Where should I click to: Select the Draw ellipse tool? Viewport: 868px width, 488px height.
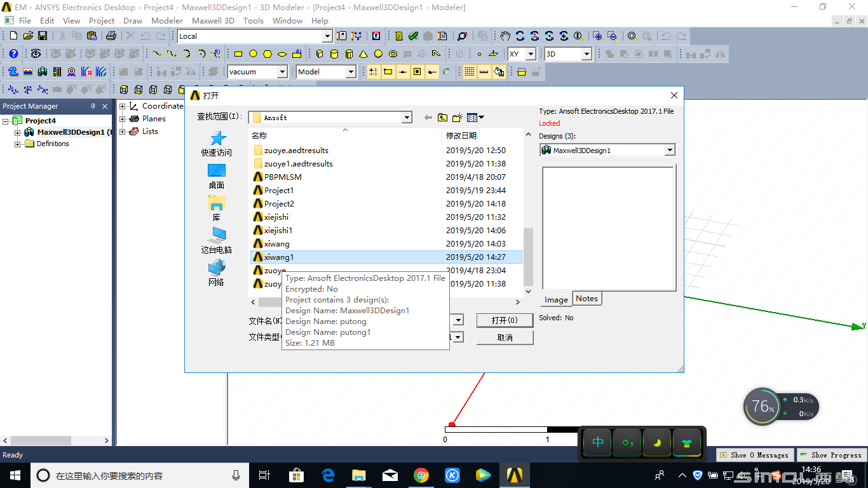(x=282, y=54)
